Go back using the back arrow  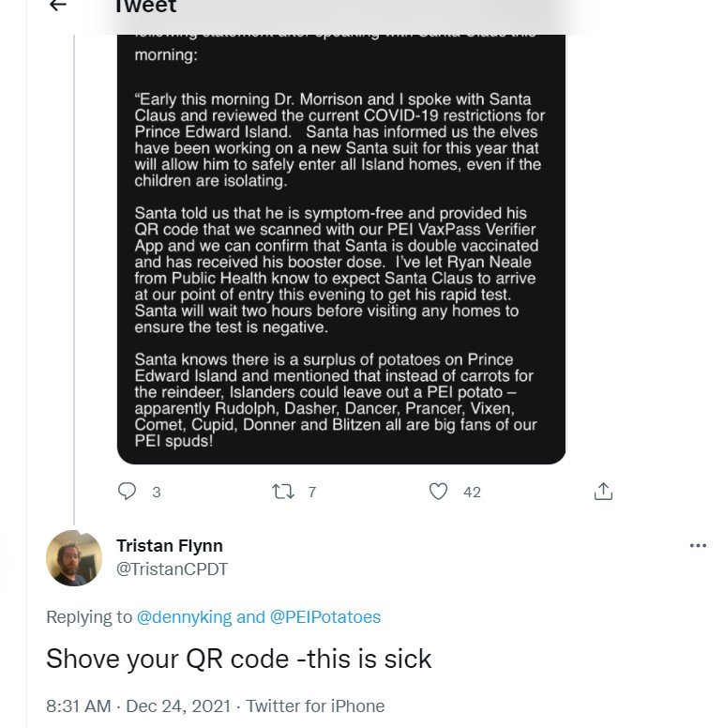(x=58, y=6)
